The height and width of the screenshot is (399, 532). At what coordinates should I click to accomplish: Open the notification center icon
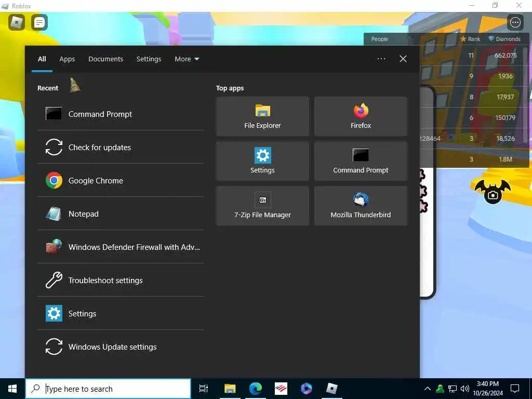point(515,389)
